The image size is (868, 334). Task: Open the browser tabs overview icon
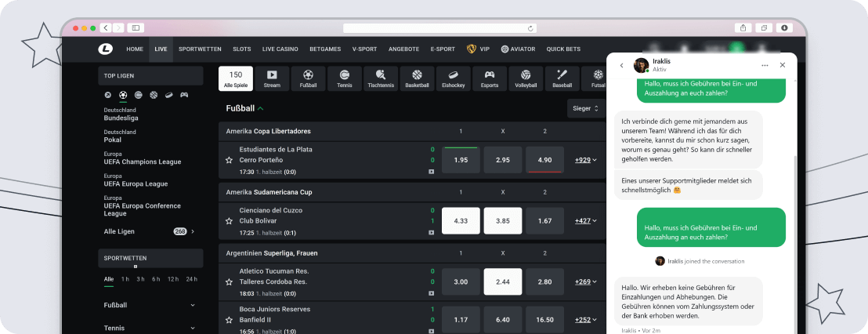point(763,27)
